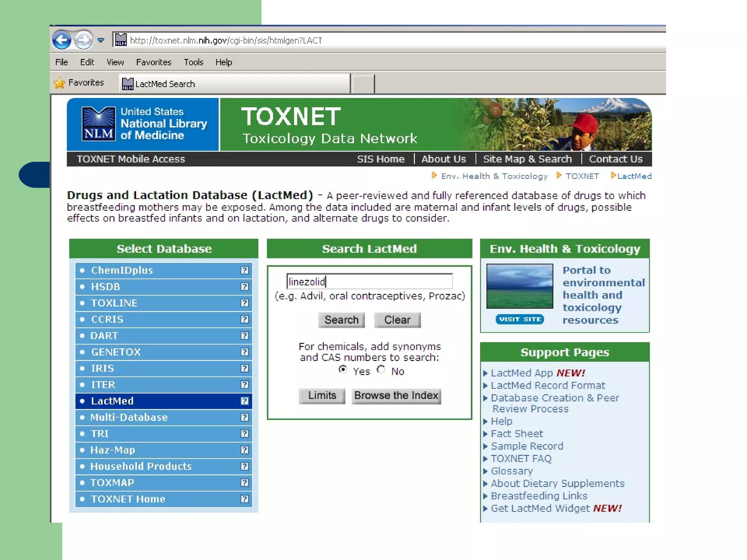Select the HSDB database entry

click(x=105, y=287)
